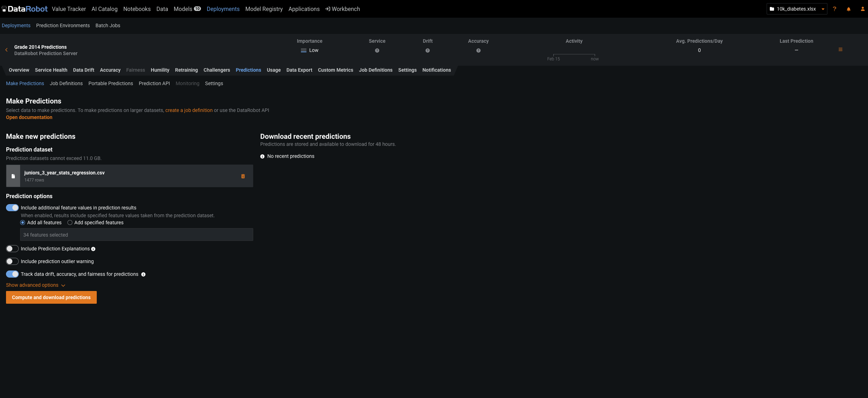Screen dimensions: 868x398
Task: Disable additional feature values toggle
Action: tap(12, 208)
